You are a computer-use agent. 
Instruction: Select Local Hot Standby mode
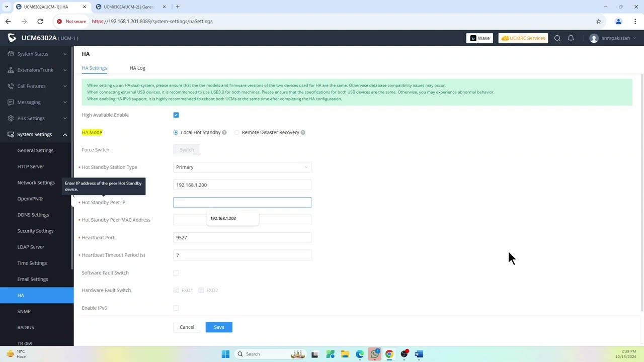coord(176,132)
